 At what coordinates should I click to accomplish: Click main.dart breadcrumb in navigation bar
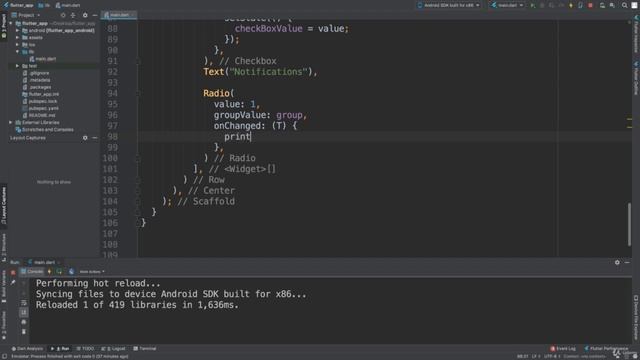pos(68,5)
